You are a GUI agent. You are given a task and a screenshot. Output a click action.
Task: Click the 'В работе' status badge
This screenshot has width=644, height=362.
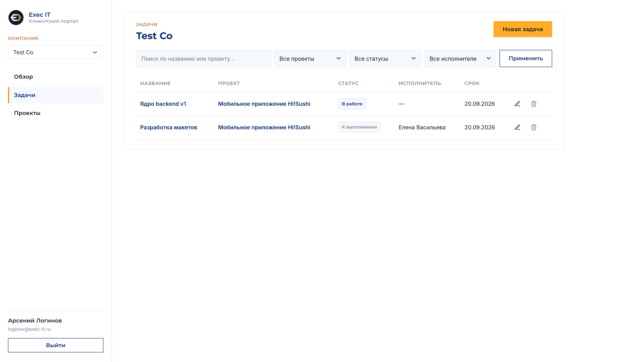[x=352, y=104]
